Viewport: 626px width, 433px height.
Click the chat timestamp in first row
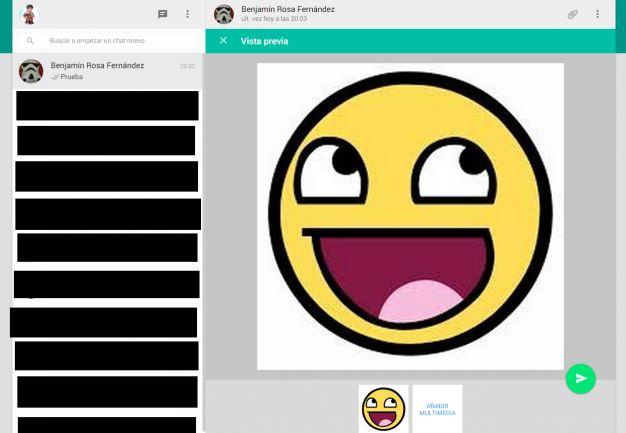click(x=187, y=66)
